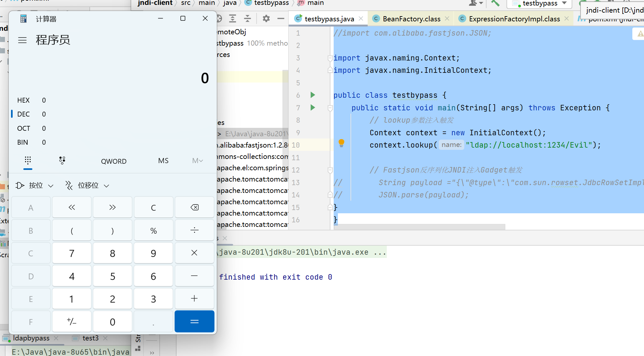Click the "finished with exit code 0" text
Viewport: 644px width, 356px height.
coord(276,277)
